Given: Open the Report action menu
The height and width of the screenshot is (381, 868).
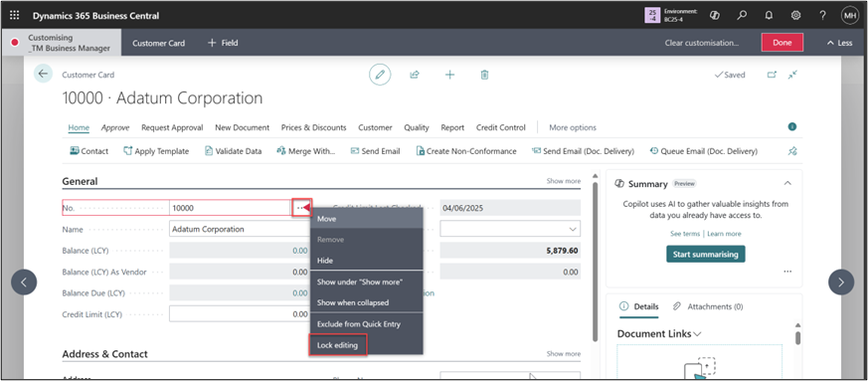Looking at the screenshot, I should (x=452, y=127).
